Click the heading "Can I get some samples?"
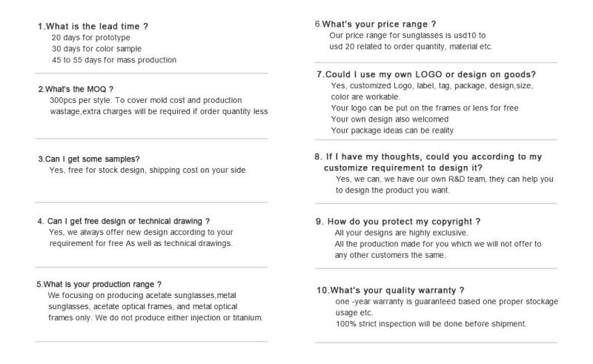Image resolution: width=593 pixels, height=364 pixels. 89,159
